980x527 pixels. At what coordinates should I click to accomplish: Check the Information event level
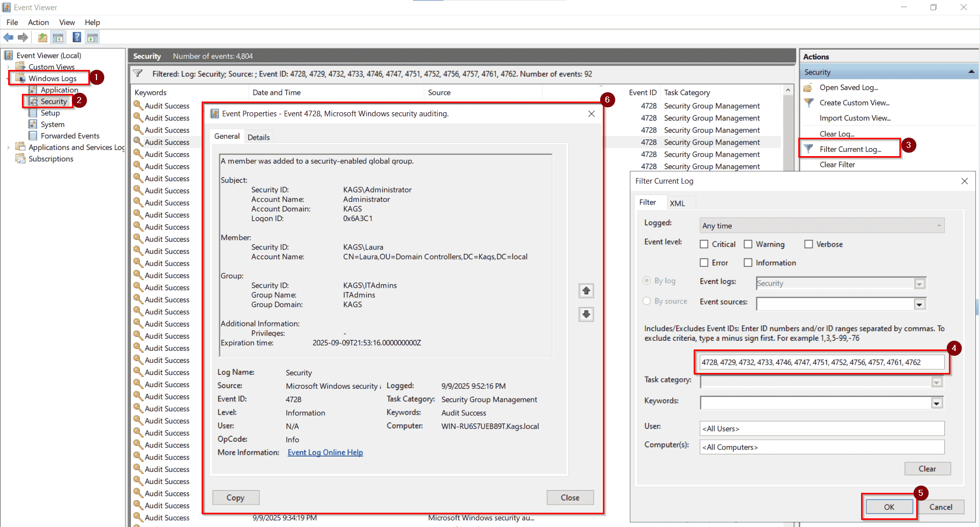(x=748, y=262)
